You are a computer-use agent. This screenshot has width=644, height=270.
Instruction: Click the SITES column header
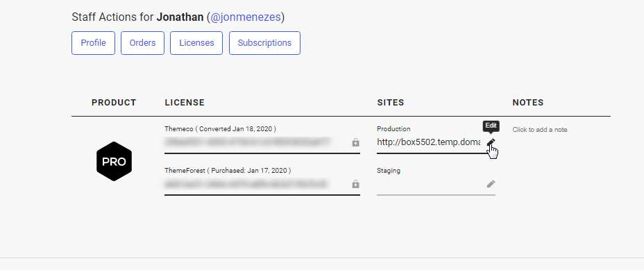(391, 103)
